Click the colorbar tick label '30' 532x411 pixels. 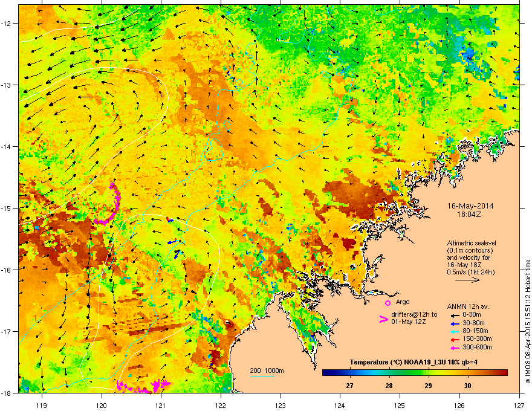tap(467, 386)
